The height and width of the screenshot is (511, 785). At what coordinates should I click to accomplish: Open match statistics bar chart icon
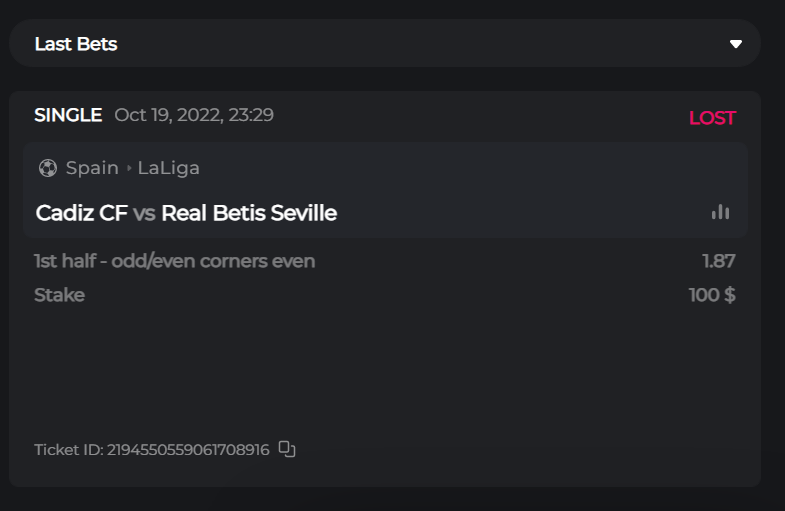point(720,212)
